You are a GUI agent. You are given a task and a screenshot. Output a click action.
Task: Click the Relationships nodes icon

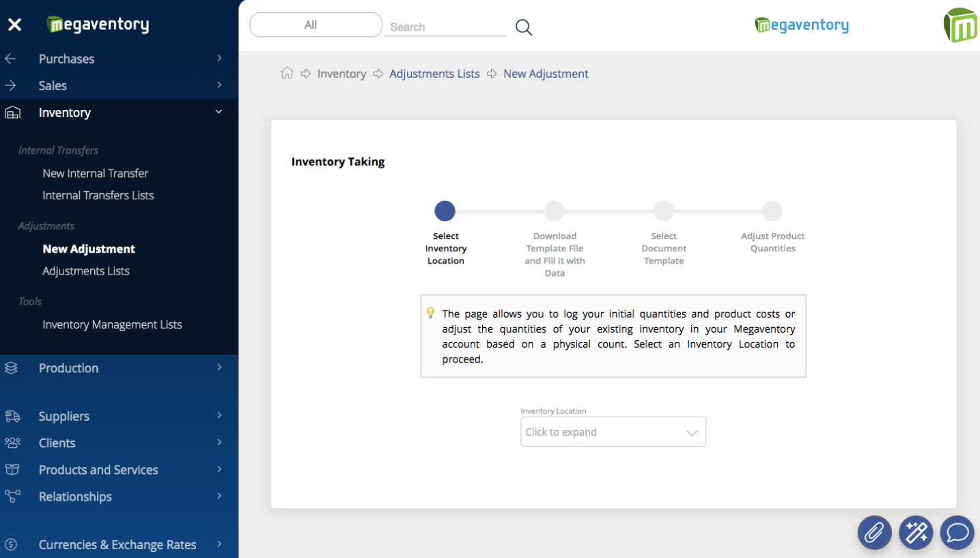[x=12, y=496]
